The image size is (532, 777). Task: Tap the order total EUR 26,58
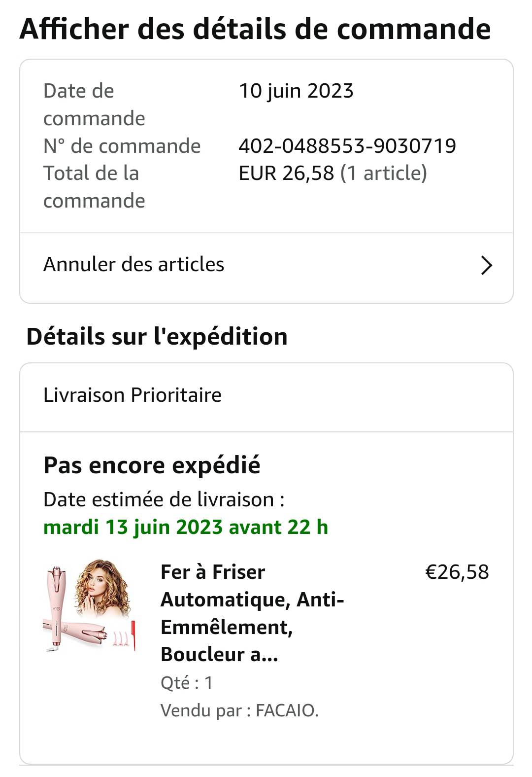(286, 173)
